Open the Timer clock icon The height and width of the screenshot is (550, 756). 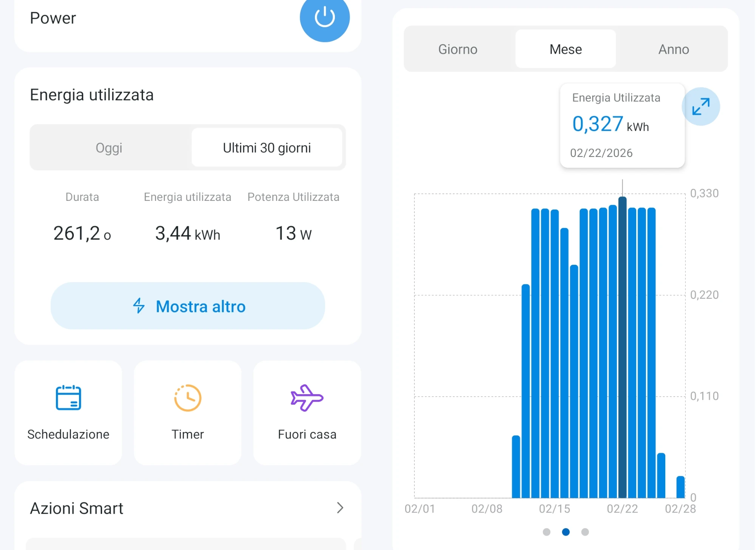tap(187, 398)
